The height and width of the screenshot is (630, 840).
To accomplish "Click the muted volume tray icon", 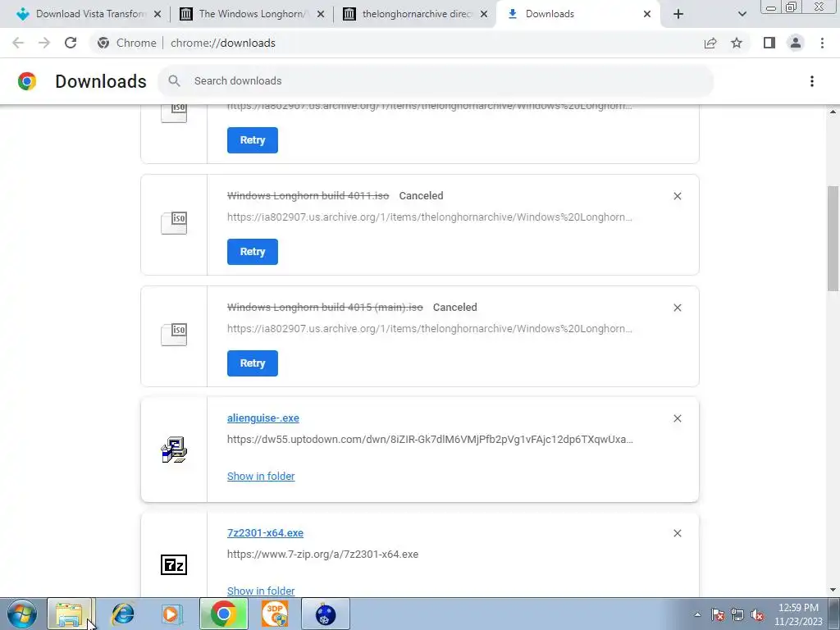I will [757, 614].
